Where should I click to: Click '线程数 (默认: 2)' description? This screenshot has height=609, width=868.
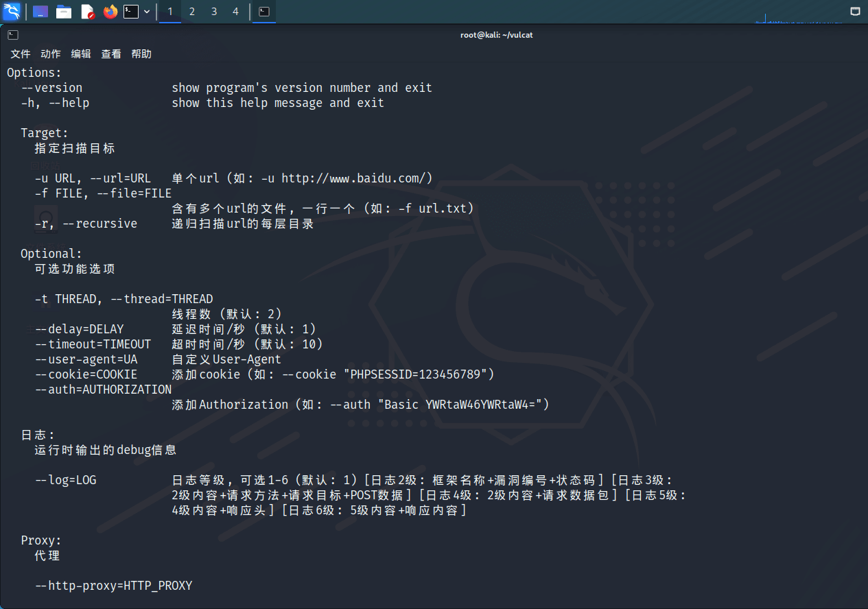tap(227, 314)
